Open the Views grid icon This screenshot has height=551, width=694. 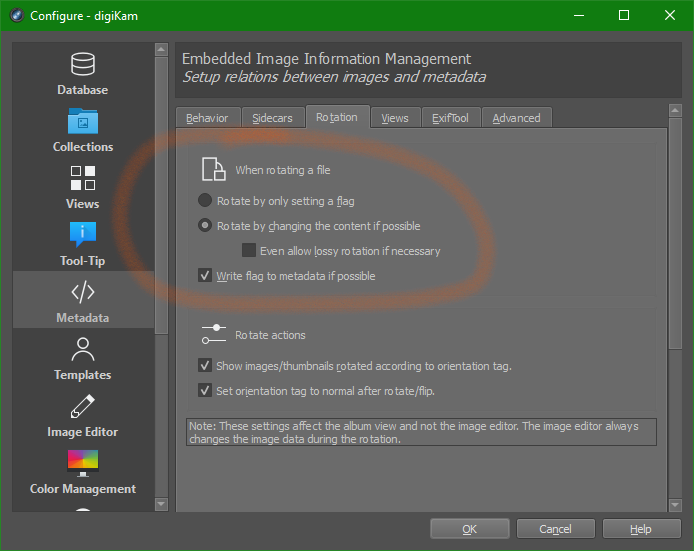83,179
